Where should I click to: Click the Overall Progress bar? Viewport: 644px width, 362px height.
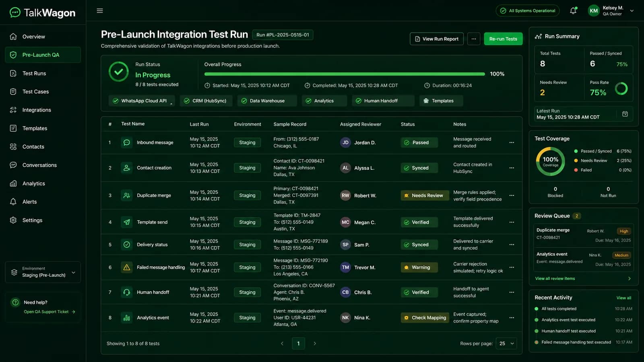(x=345, y=74)
